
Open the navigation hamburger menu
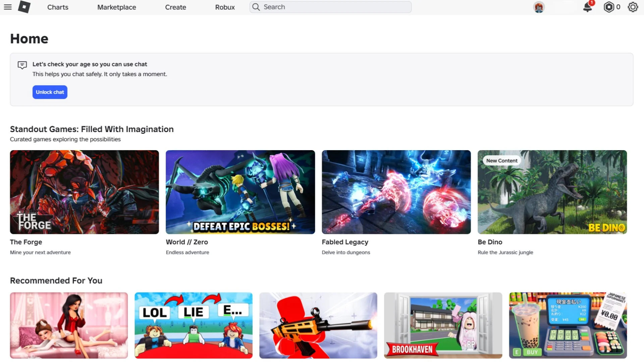[x=7, y=7]
